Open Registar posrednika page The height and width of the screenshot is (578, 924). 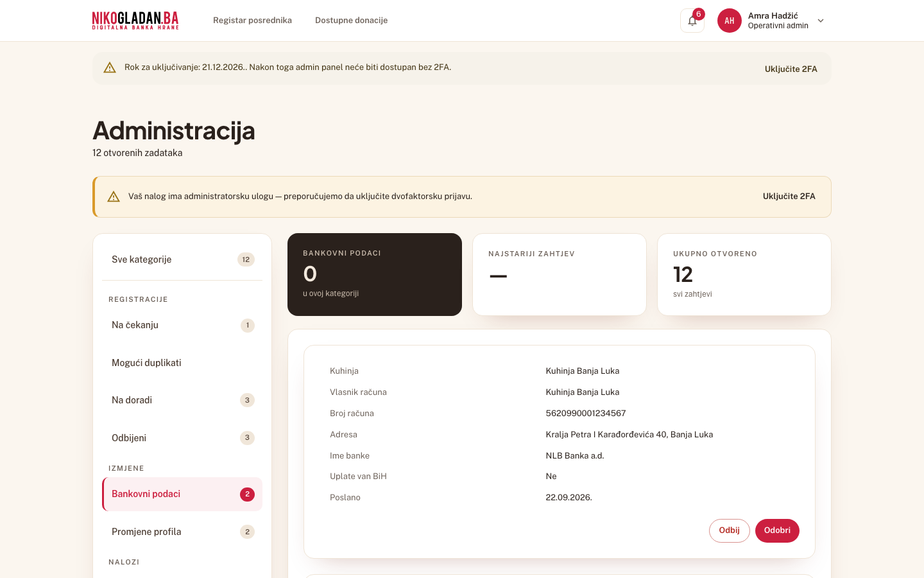coord(252,21)
